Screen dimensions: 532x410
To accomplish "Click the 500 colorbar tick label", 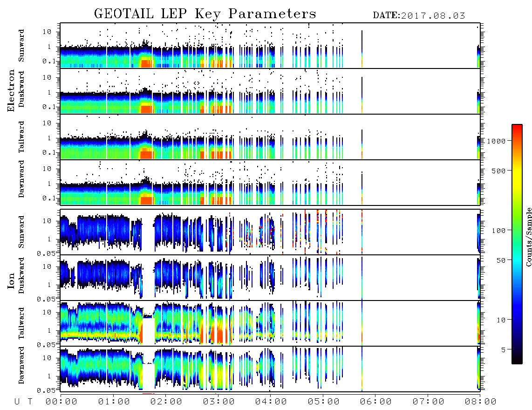I will pyautogui.click(x=499, y=171).
